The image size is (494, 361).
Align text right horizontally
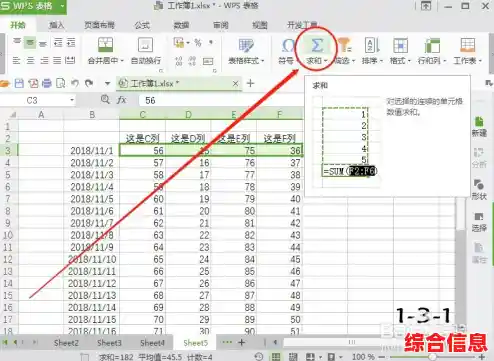pyautogui.click(x=44, y=60)
